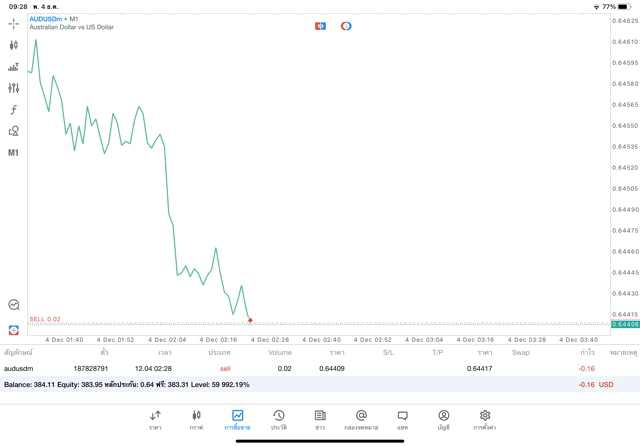Open the กล่องจดหมาย mailbox tab
This screenshot has height=447, width=640.
(x=361, y=419)
